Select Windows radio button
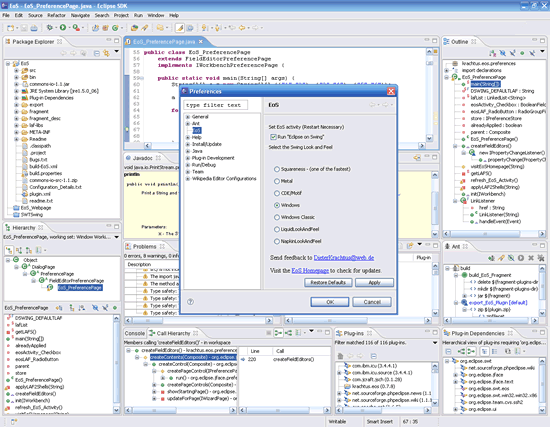 coord(277,205)
